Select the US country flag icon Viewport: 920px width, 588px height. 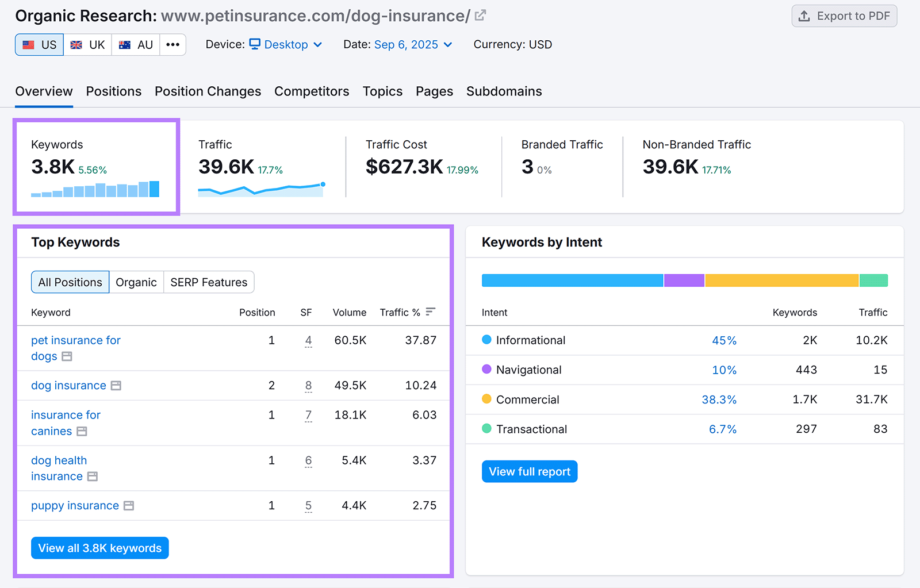[x=28, y=44]
